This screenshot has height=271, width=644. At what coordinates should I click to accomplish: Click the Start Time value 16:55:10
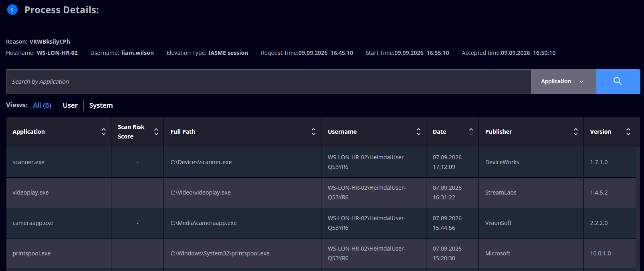(x=438, y=53)
